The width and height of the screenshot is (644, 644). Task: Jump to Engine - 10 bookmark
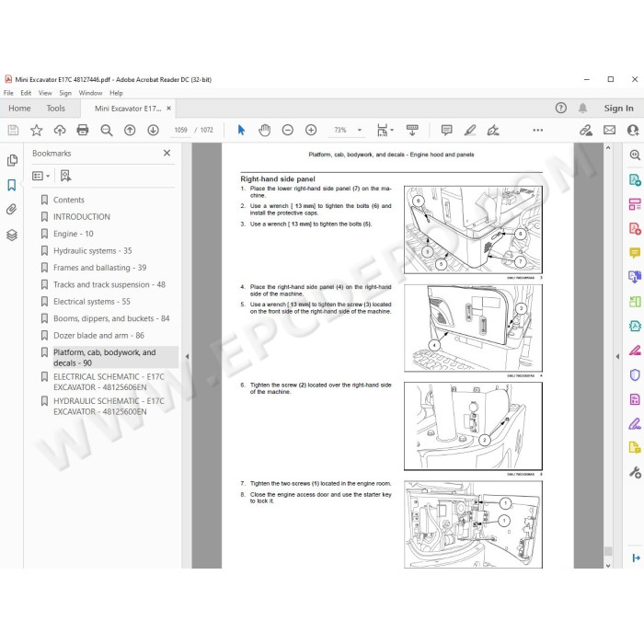(73, 234)
